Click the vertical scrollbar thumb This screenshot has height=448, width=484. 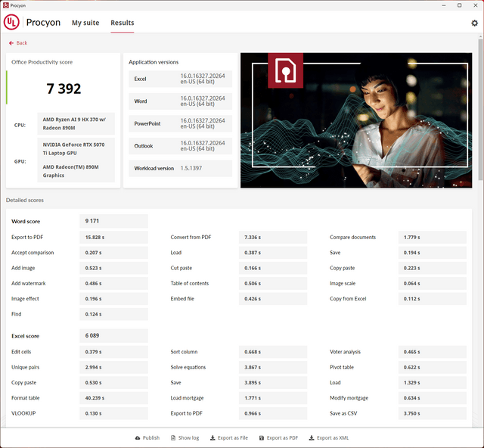tap(480, 109)
